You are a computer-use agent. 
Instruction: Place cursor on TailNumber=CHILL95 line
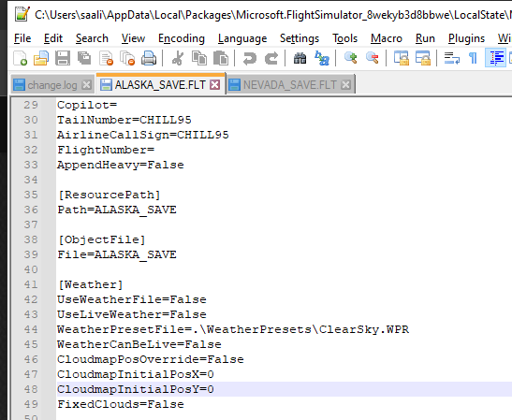(x=124, y=120)
